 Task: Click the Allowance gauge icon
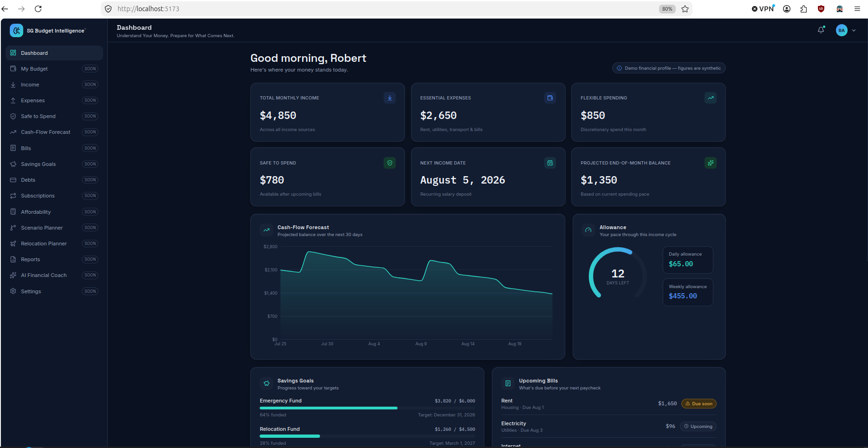[588, 230]
